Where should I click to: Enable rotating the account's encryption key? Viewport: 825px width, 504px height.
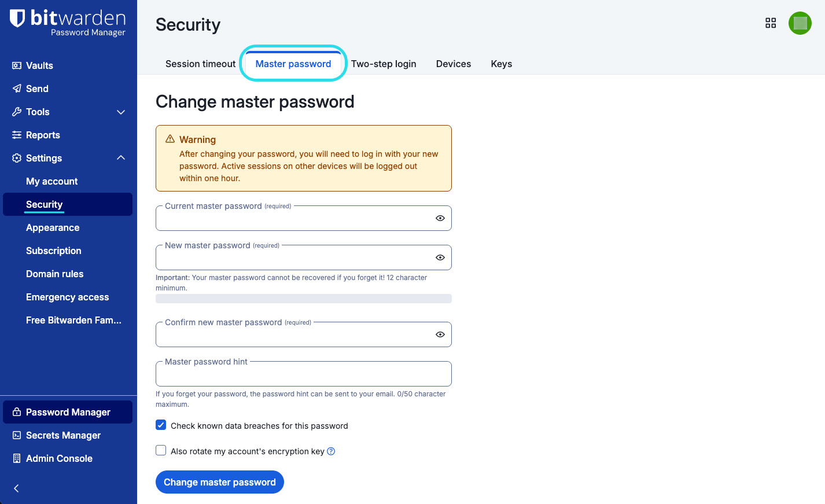tap(160, 450)
